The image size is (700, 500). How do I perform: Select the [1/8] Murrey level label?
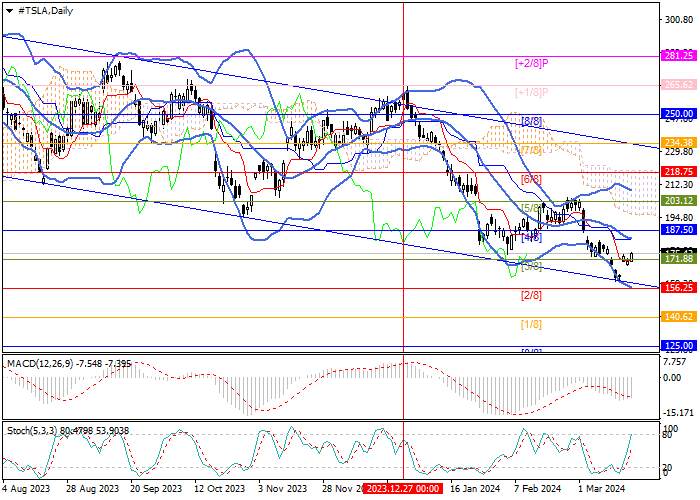pyautogui.click(x=531, y=324)
